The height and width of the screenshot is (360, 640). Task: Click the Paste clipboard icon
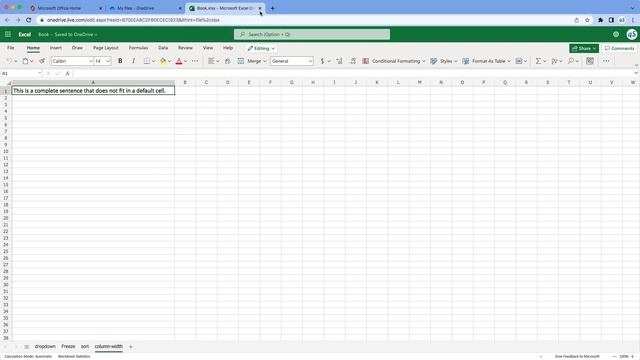[25, 61]
